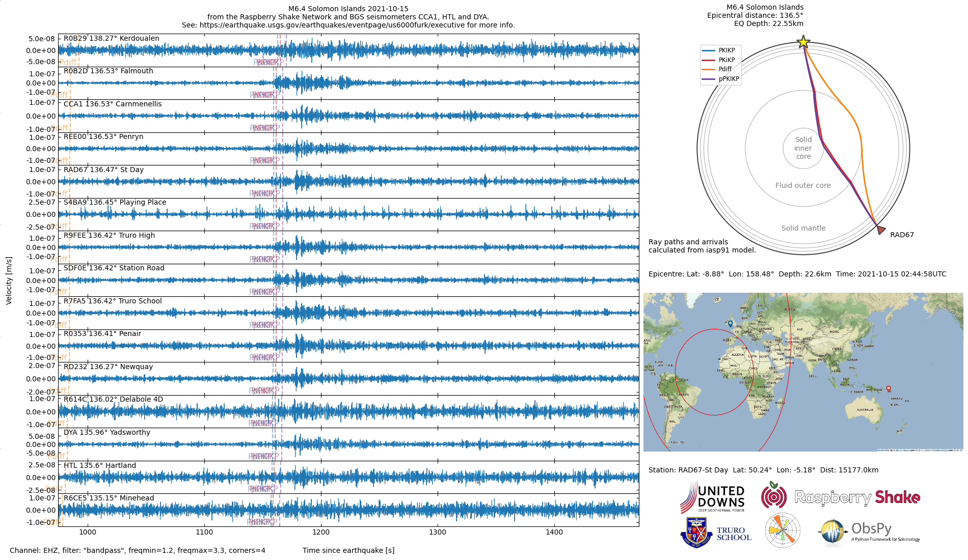
Task: Click the Fluid outer core label
Action: click(803, 185)
